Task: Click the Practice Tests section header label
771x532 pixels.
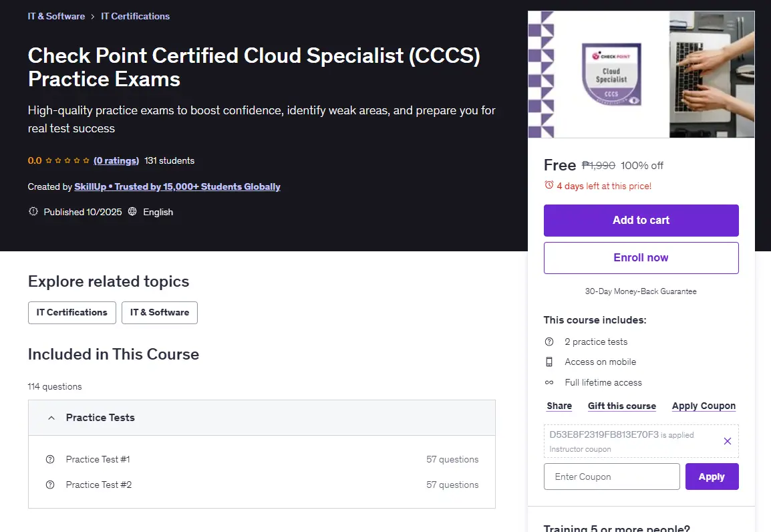Action: [x=100, y=418]
